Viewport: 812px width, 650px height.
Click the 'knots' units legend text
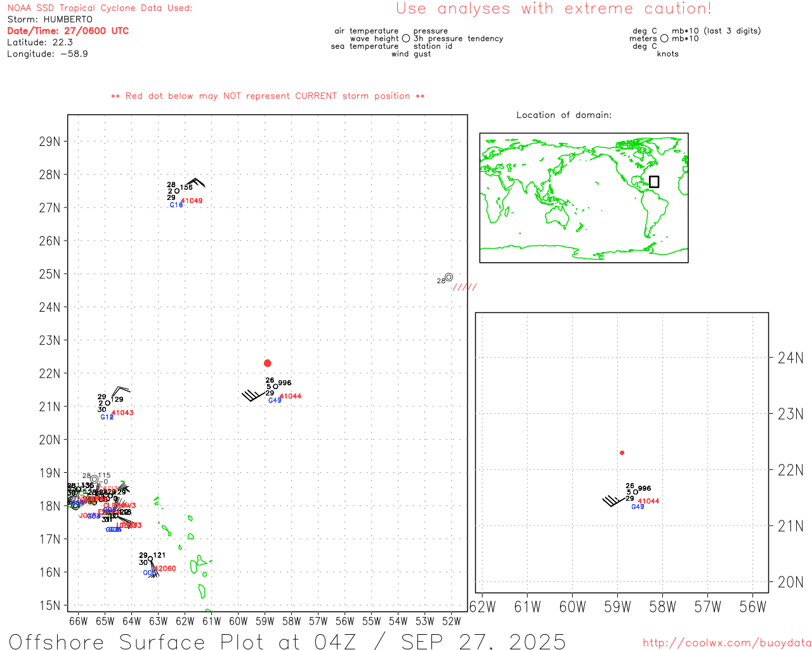pyautogui.click(x=668, y=54)
